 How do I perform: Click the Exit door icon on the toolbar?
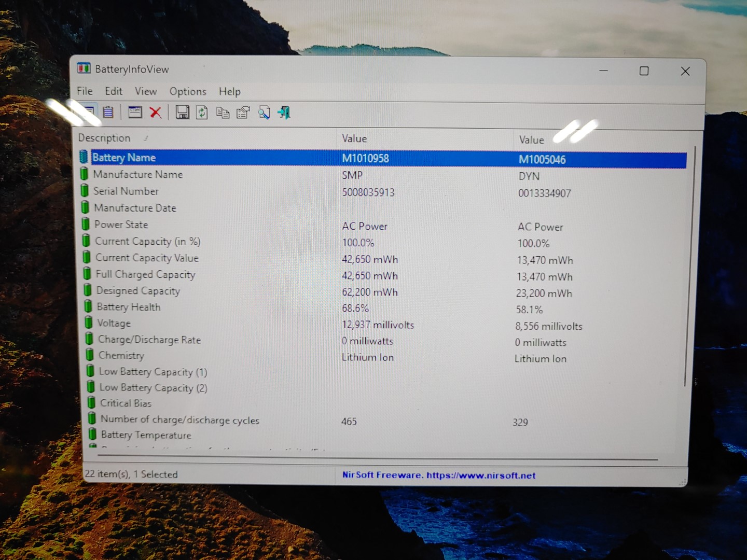(x=283, y=112)
